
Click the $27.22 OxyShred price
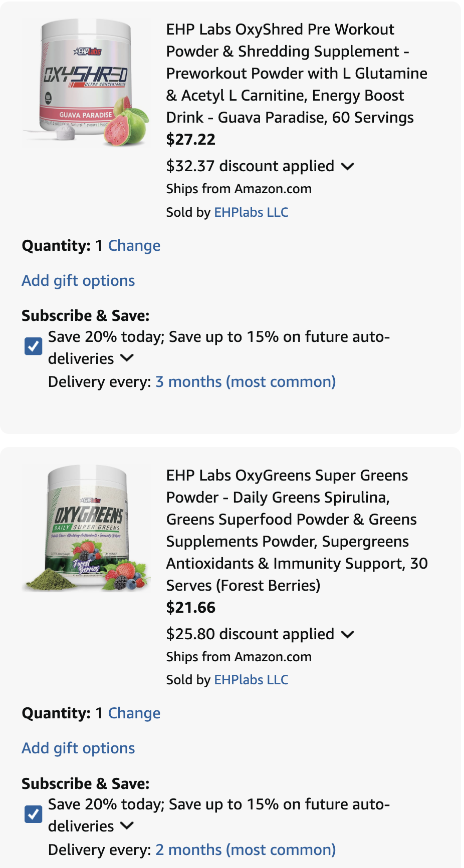coord(191,139)
